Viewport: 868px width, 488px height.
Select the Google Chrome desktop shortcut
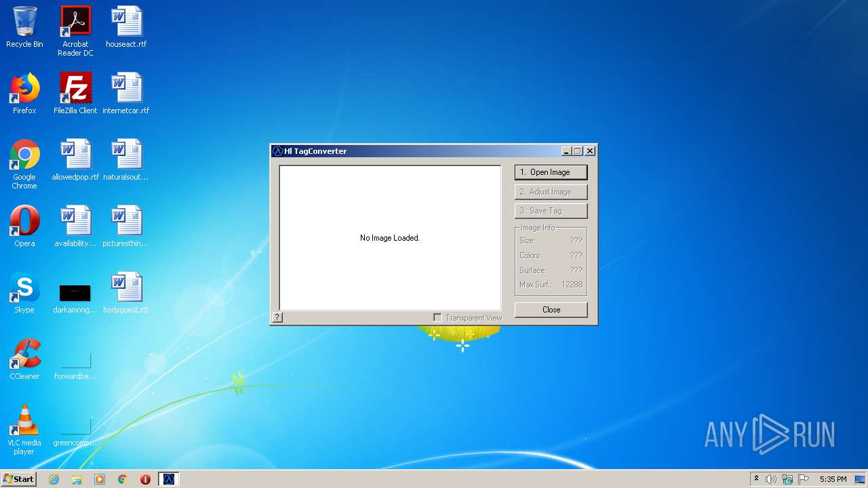point(24,165)
